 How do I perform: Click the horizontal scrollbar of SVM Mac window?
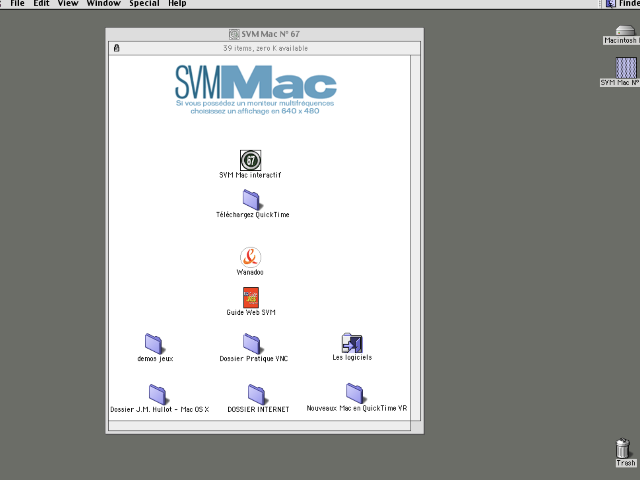pyautogui.click(x=260, y=426)
